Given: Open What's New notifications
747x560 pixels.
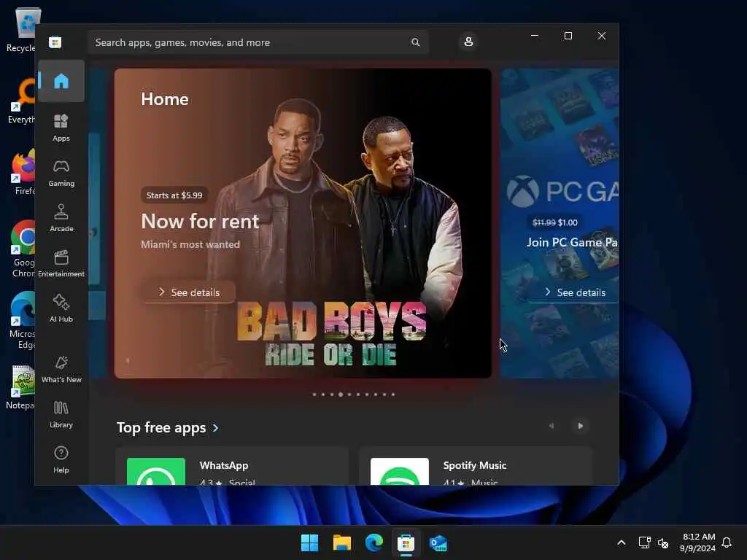Looking at the screenshot, I should 61,369.
